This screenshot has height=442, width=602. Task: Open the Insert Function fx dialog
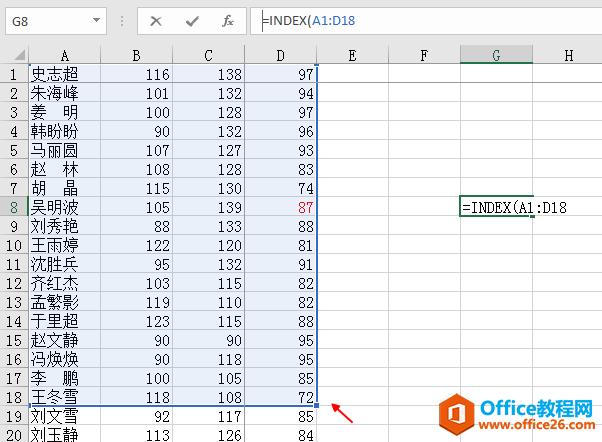[x=227, y=20]
